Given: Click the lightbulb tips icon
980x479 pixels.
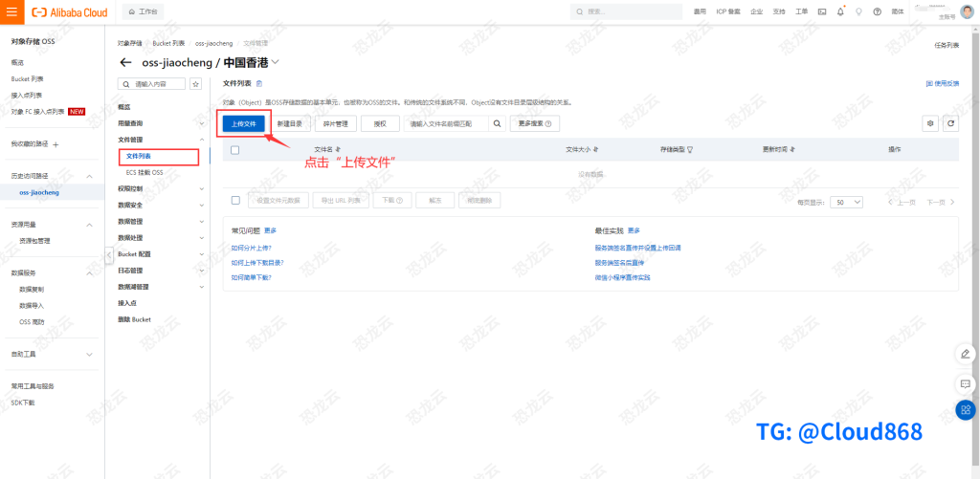Looking at the screenshot, I should point(858,11).
